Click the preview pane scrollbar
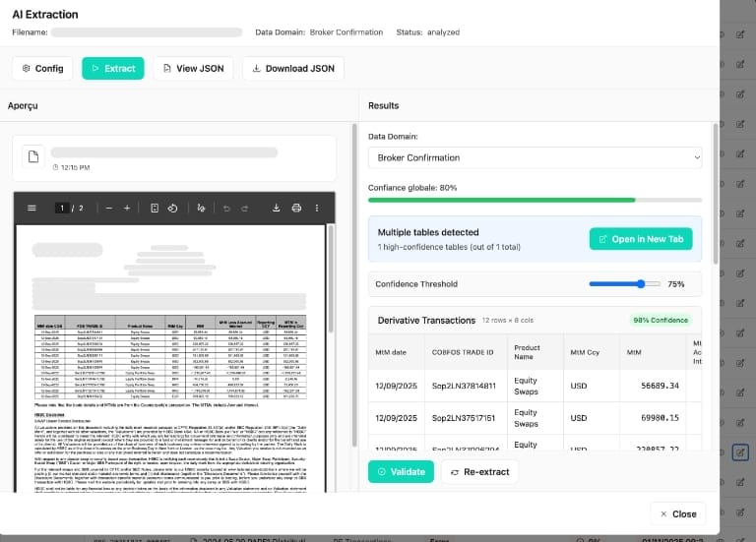Image resolution: width=756 pixels, height=542 pixels. pos(354,284)
